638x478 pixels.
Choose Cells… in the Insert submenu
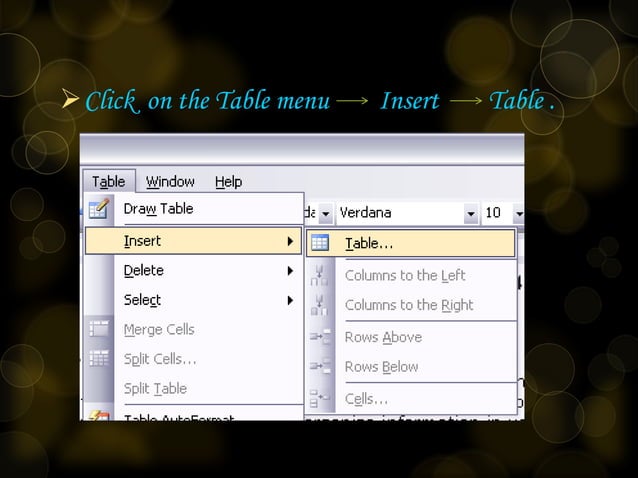[x=411, y=399]
